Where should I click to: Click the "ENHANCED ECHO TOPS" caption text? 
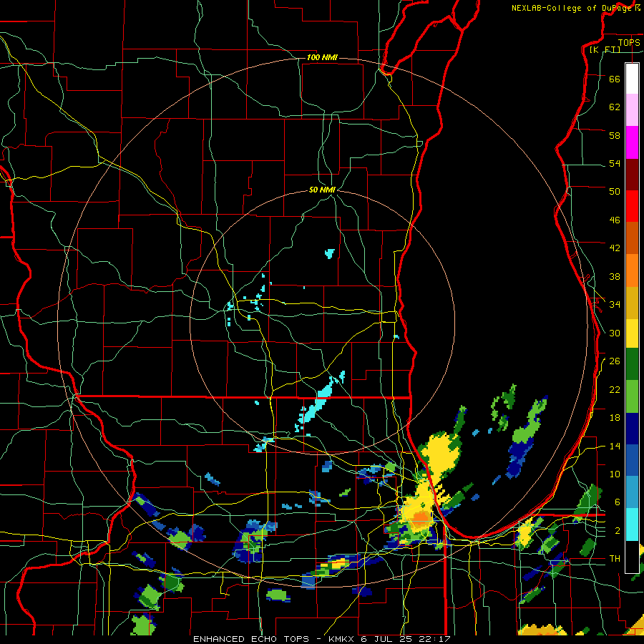[250, 639]
